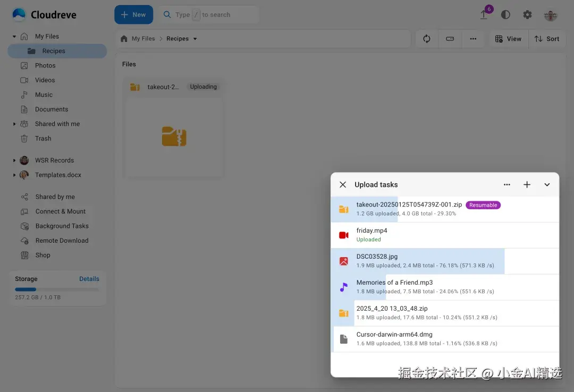This screenshot has height=392, width=574.
Task: Open Recipes breadcrumb dropdown arrow
Action: [195, 39]
